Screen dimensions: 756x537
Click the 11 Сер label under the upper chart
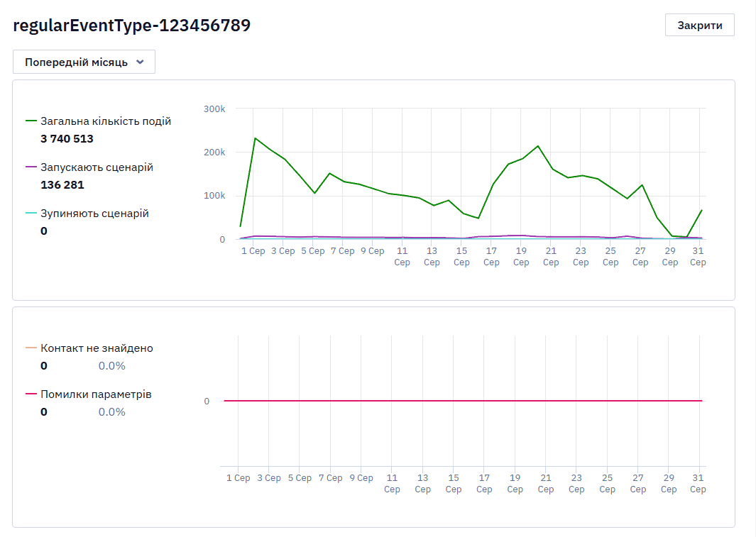[402, 257]
